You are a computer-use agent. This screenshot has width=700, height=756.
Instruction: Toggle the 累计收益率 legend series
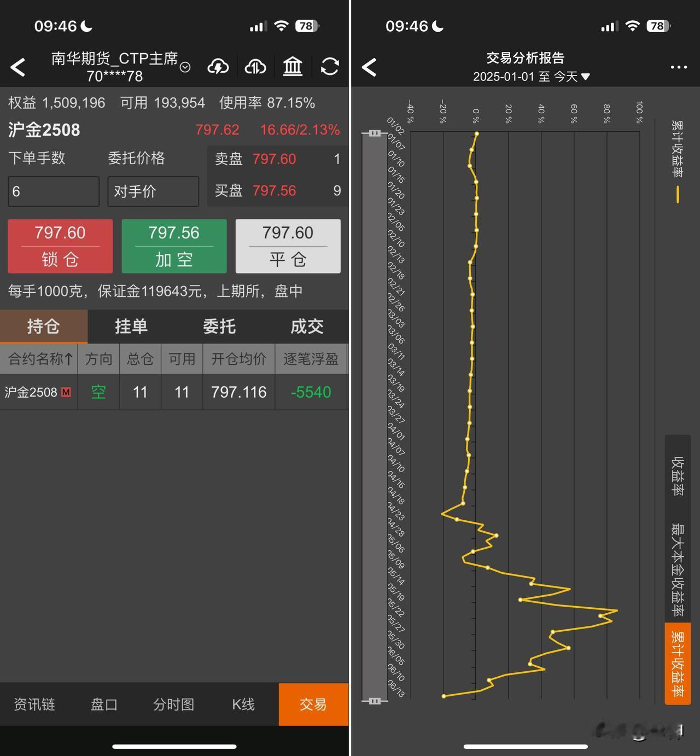click(678, 162)
